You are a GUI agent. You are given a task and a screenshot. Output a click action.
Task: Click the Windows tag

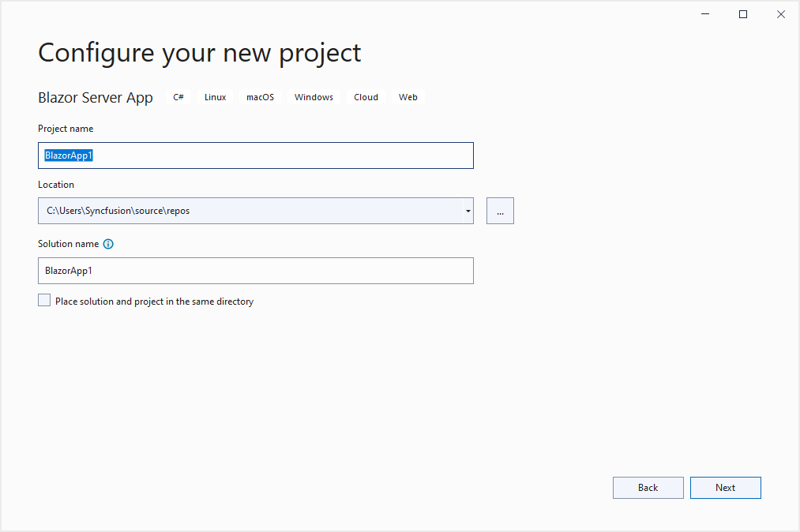point(314,97)
